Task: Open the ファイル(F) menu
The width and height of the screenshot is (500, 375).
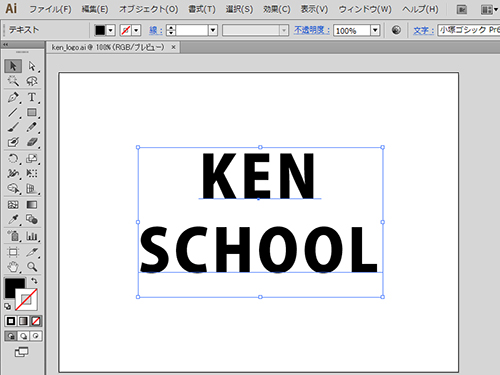Action: (50, 9)
